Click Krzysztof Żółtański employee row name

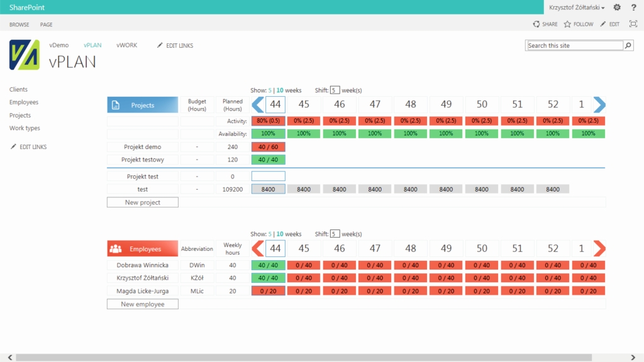point(143,278)
